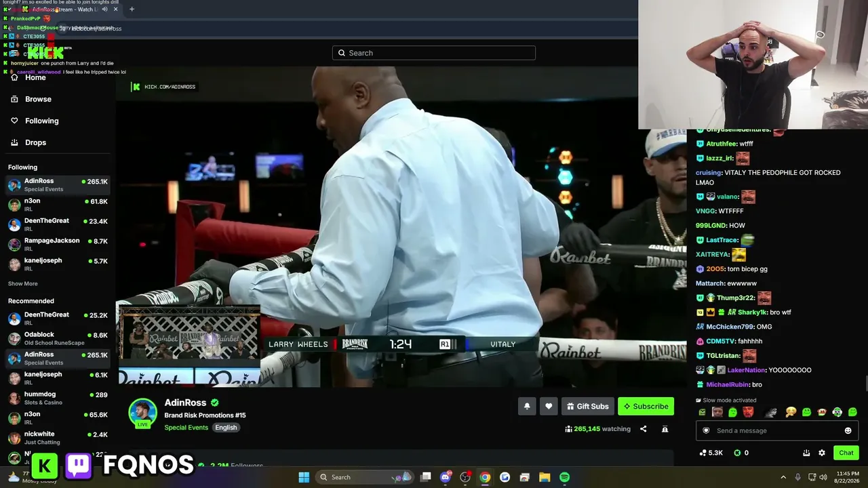Click the icon left of chat settings gear

coord(806,453)
